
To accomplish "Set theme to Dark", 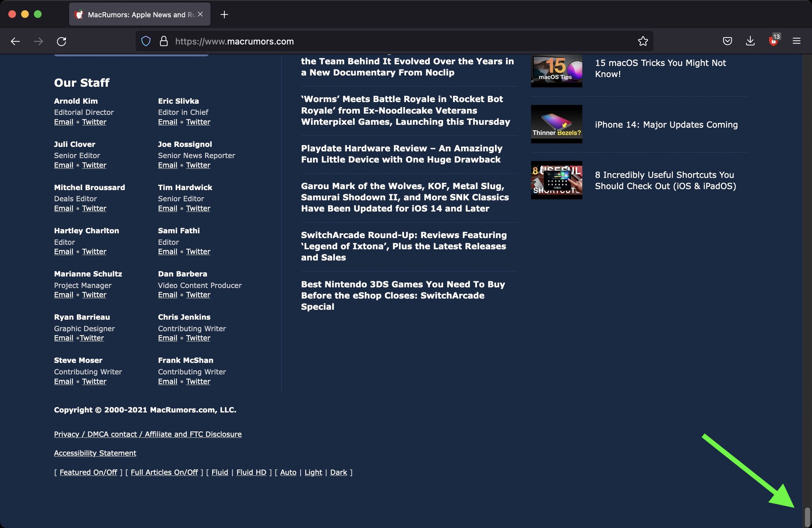I will pyautogui.click(x=338, y=472).
